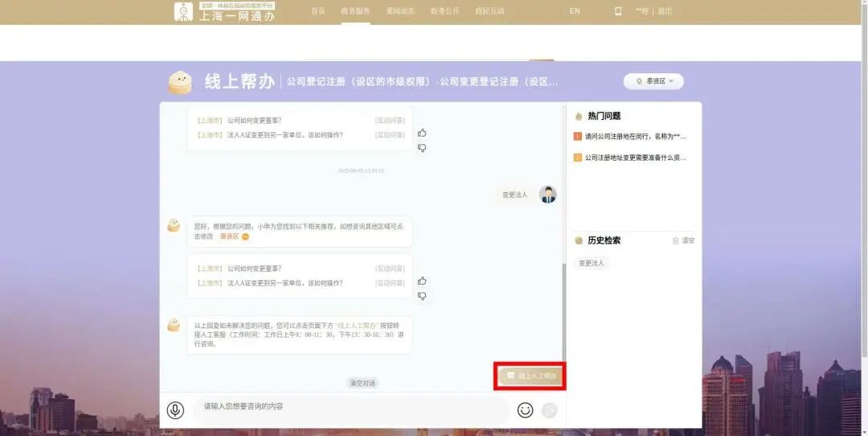The image size is (868, 436).
Task: Click the mobile phone icon in header
Action: [618, 11]
